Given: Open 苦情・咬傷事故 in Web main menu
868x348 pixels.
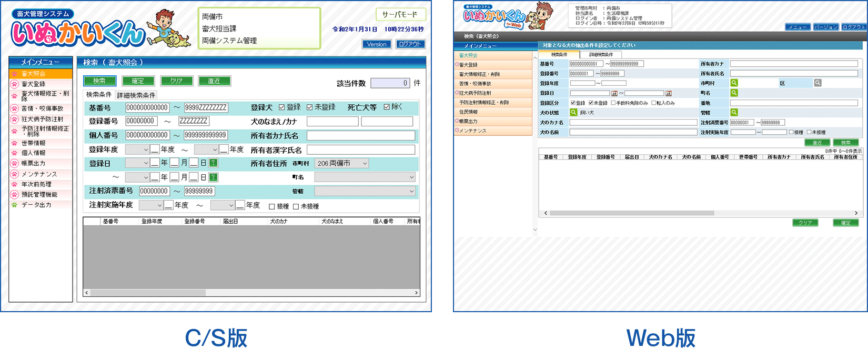Looking at the screenshot, I should pyautogui.click(x=493, y=84).
